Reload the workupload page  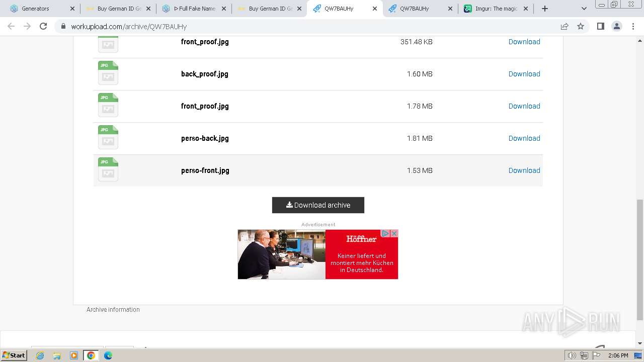pos(43,26)
